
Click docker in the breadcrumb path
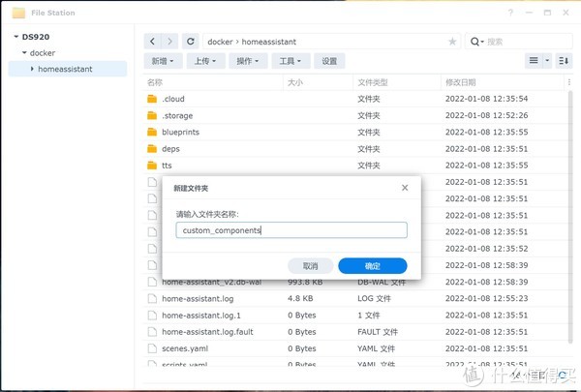pyautogui.click(x=220, y=42)
